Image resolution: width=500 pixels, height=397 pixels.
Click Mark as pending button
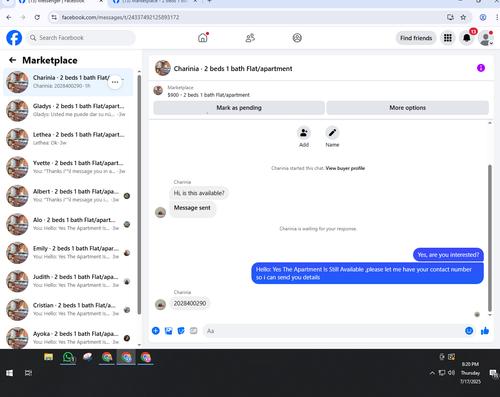(x=239, y=108)
